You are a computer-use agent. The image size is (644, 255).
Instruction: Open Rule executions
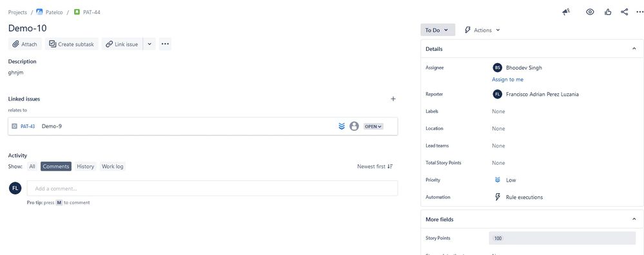tap(525, 197)
